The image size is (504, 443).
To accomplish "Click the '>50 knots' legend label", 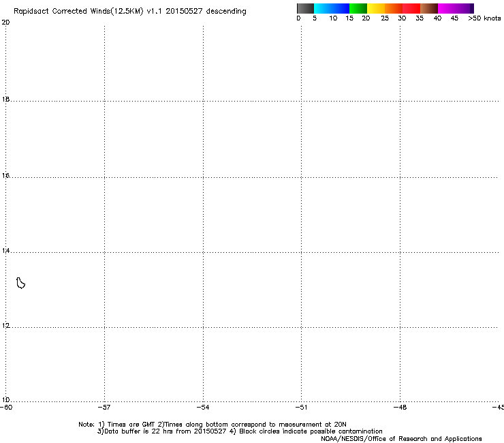I will tap(484, 18).
